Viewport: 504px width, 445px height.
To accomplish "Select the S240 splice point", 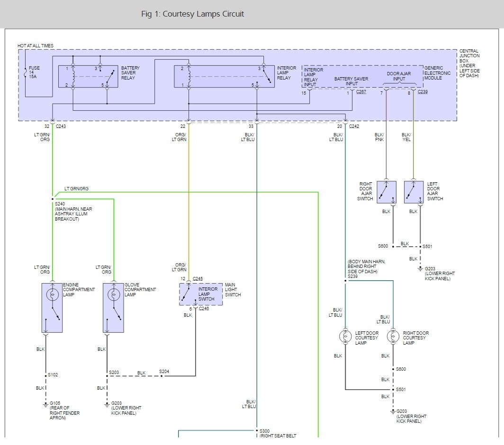I will click(x=52, y=199).
